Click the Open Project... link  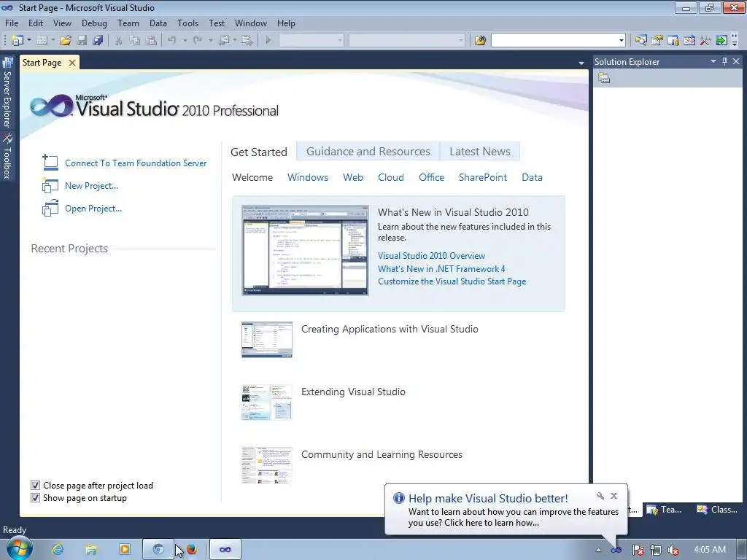point(93,208)
